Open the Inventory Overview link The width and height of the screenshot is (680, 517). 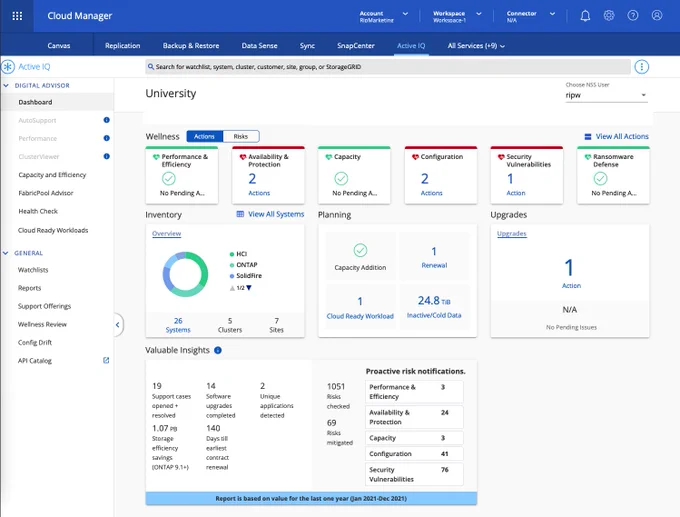(x=167, y=233)
